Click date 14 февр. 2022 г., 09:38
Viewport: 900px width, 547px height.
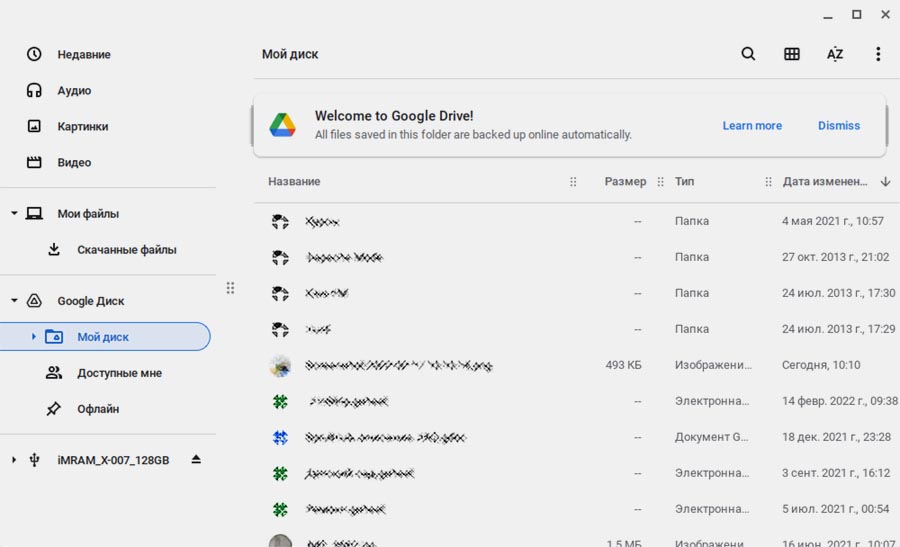[840, 401]
